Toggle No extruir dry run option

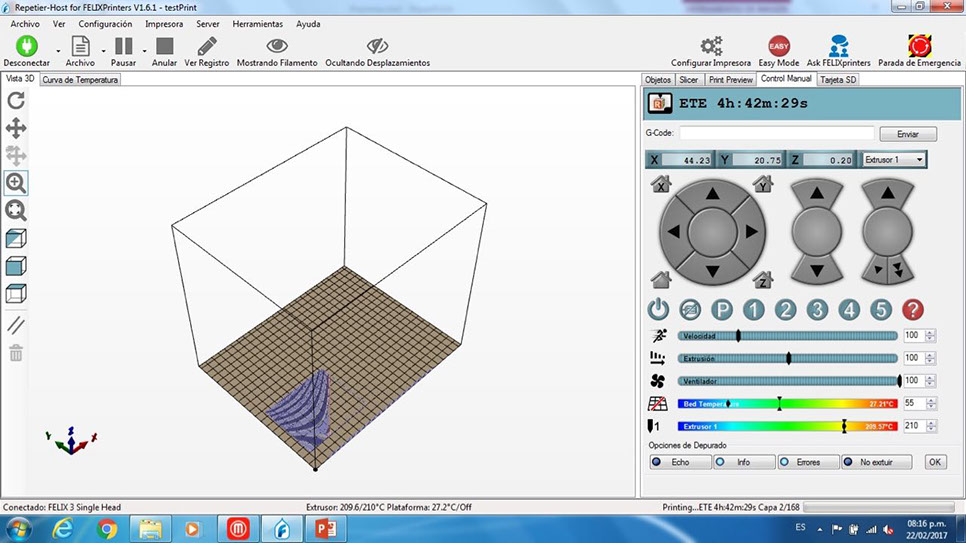pyautogui.click(x=877, y=462)
